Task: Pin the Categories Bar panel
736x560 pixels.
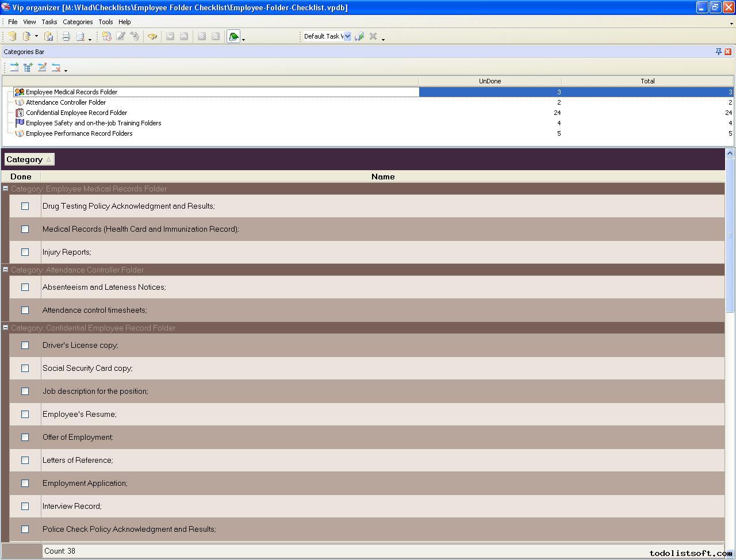Action: [x=718, y=52]
